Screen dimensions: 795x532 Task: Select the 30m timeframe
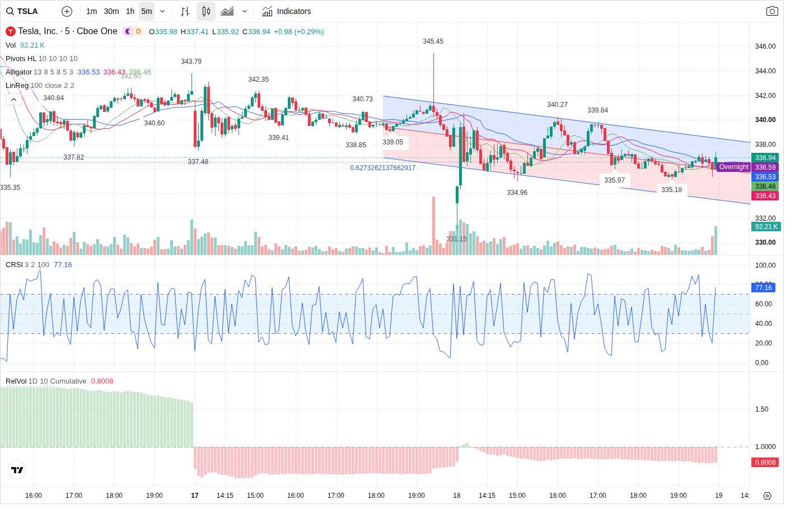(111, 11)
